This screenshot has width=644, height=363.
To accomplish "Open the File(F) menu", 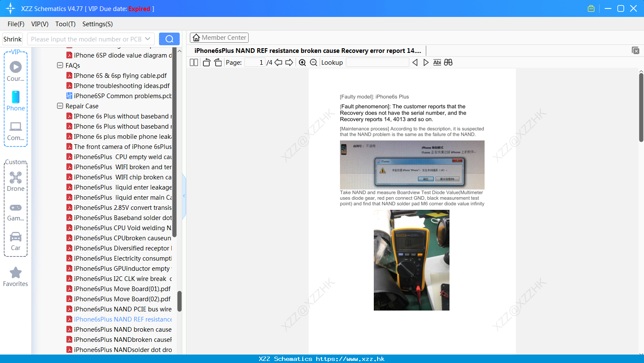I will (16, 24).
